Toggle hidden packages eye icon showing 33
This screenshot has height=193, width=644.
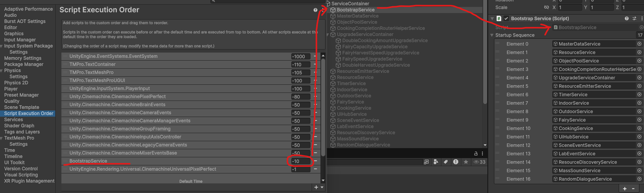tap(479, 162)
